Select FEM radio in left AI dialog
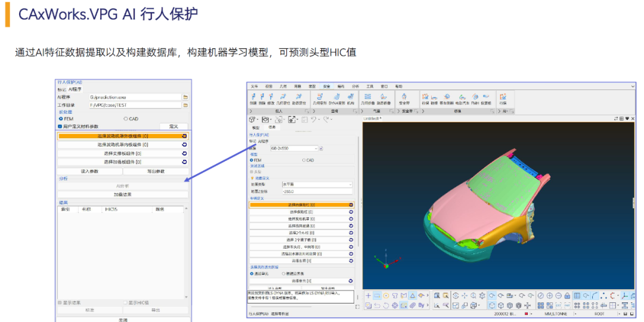The height and width of the screenshot is (322, 644). click(60, 119)
